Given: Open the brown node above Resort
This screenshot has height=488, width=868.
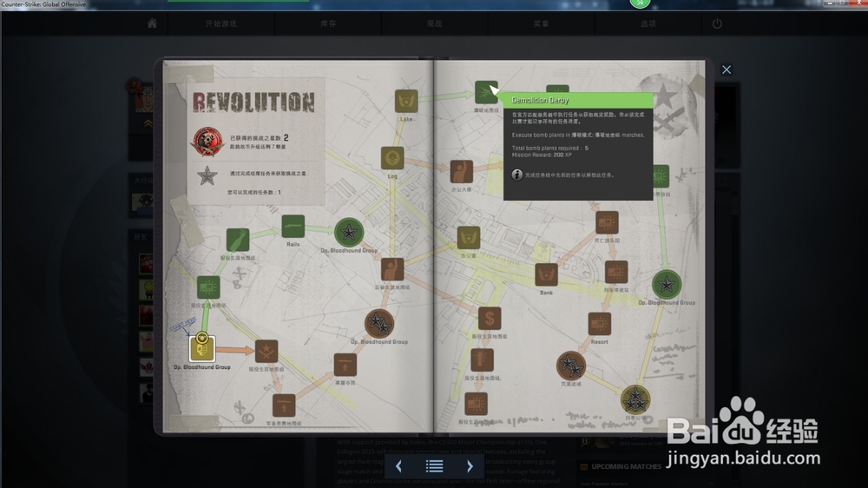Looking at the screenshot, I should [616, 273].
